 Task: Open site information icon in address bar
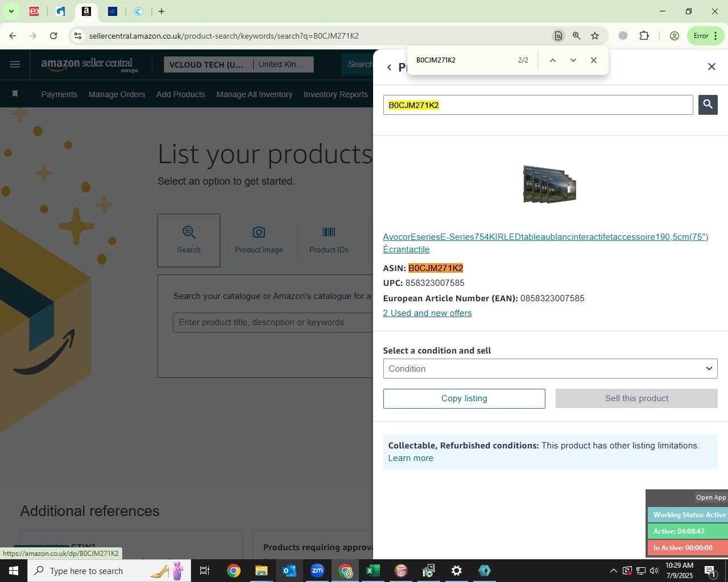[x=78, y=36]
